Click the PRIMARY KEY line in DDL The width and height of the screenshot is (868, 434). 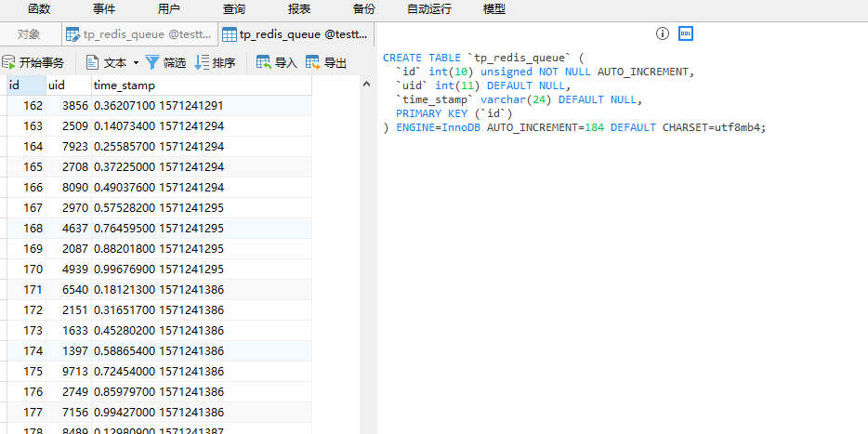454,113
